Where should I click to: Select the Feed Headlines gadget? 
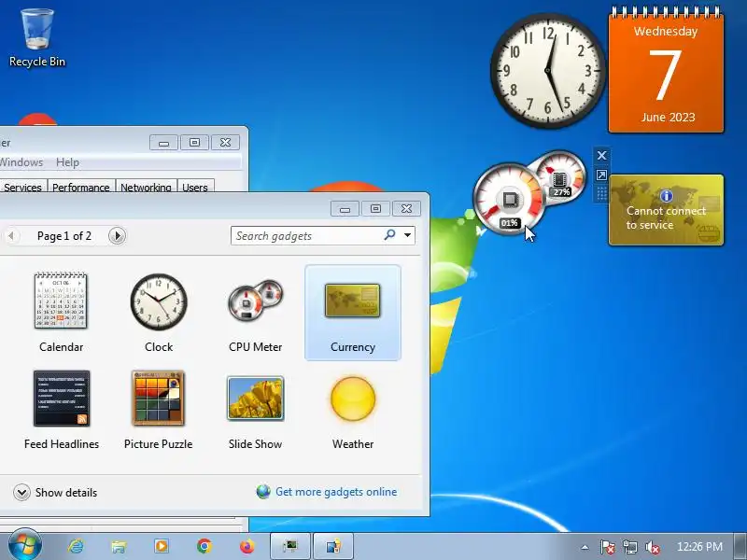tap(62, 410)
